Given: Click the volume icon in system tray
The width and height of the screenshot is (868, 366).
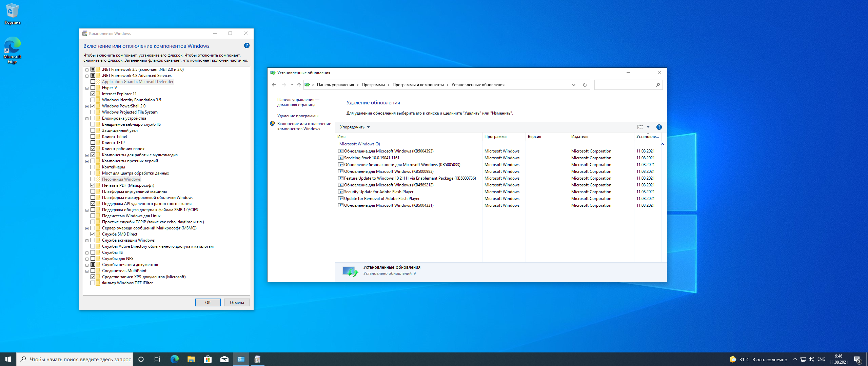Looking at the screenshot, I should tap(811, 359).
